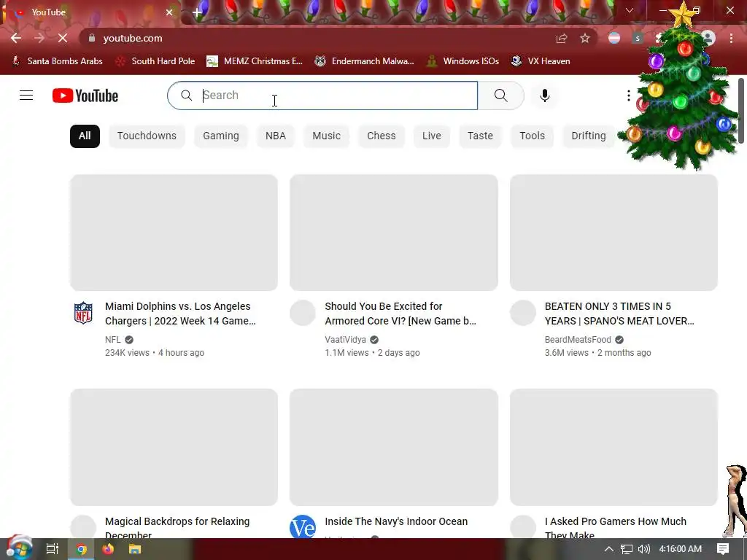747x560 pixels.
Task: Open Santa Bombs Arabs bookmark
Action: [x=57, y=61]
